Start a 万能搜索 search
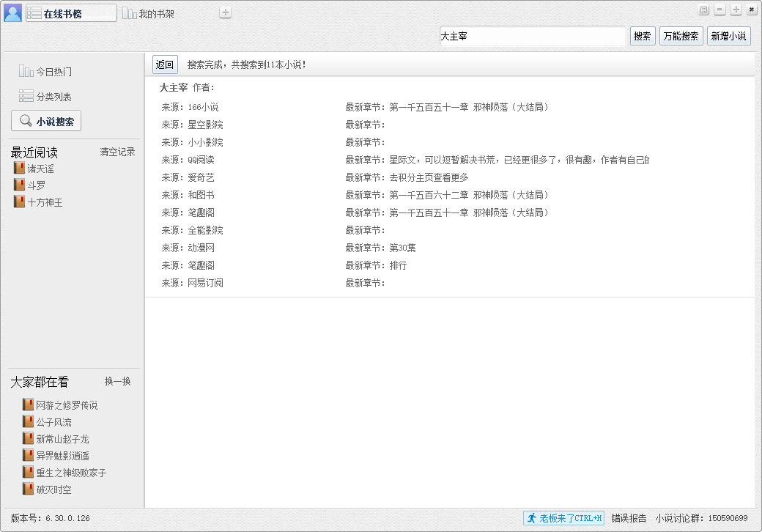The image size is (762, 532). coord(681,35)
